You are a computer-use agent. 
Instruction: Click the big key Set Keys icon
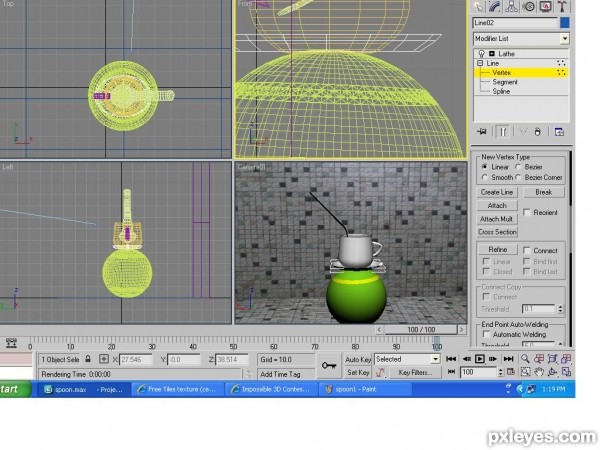click(x=329, y=366)
